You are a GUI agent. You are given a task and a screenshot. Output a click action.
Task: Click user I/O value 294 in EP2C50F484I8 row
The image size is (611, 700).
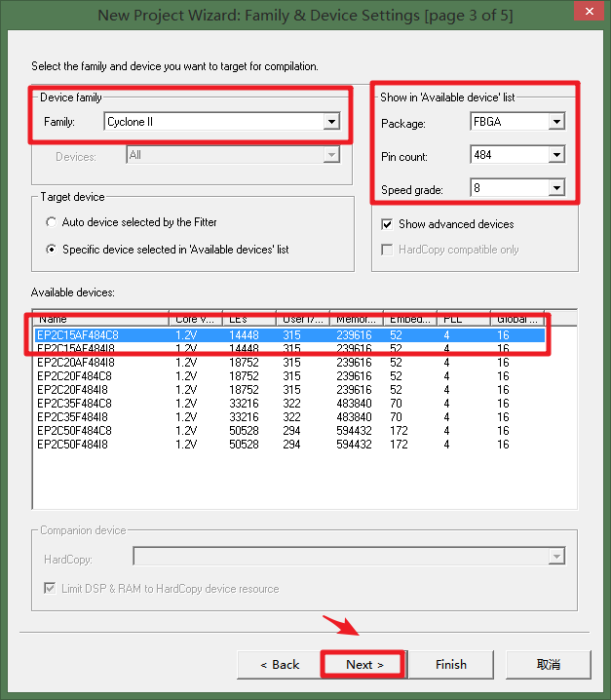click(x=291, y=445)
